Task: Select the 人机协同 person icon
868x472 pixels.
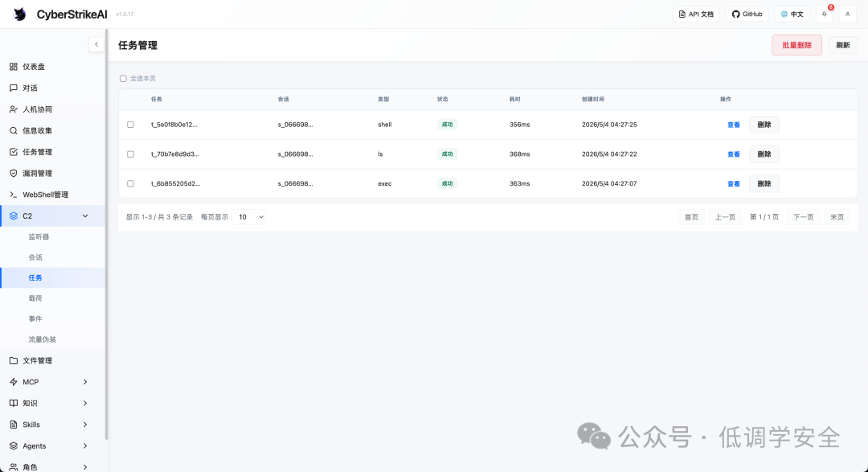Action: 14,109
